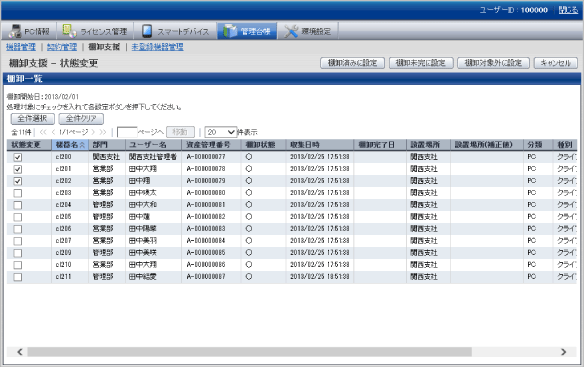584x367 pixels.
Task: Check the checkbox for cl211
Action: pos(18,277)
